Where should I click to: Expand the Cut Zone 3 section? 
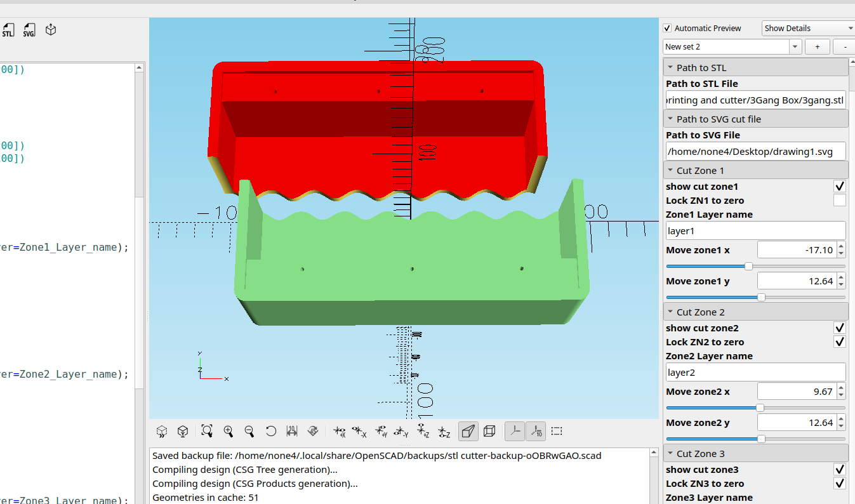(x=672, y=453)
